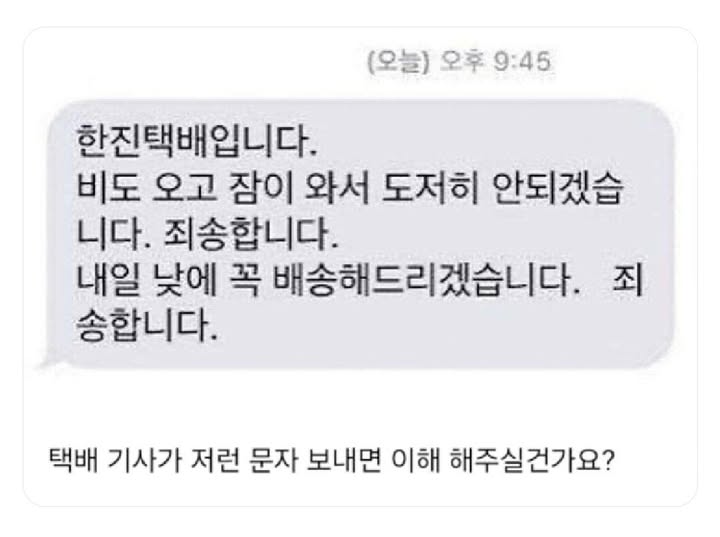Tap the word 도저히 in the bubble

[x=430, y=187]
